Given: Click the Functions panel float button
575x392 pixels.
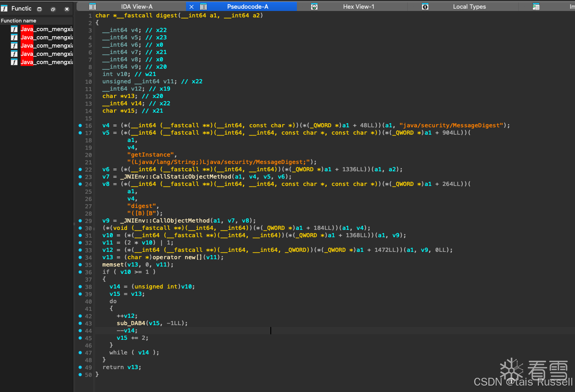Looking at the screenshot, I should tap(39, 9).
